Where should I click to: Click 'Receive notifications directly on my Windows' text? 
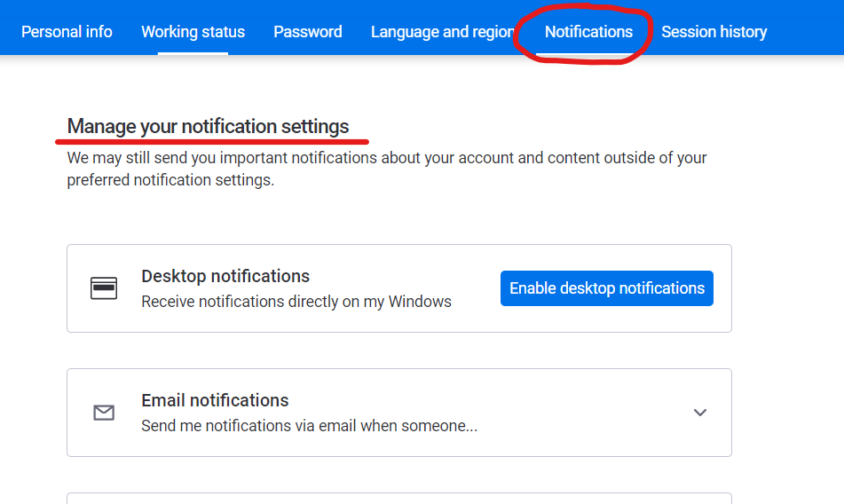tap(296, 301)
